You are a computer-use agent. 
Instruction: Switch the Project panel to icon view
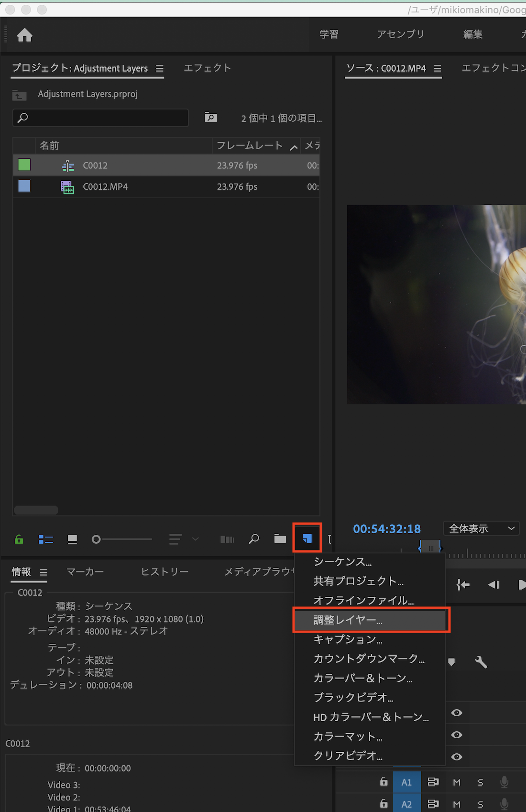point(72,539)
